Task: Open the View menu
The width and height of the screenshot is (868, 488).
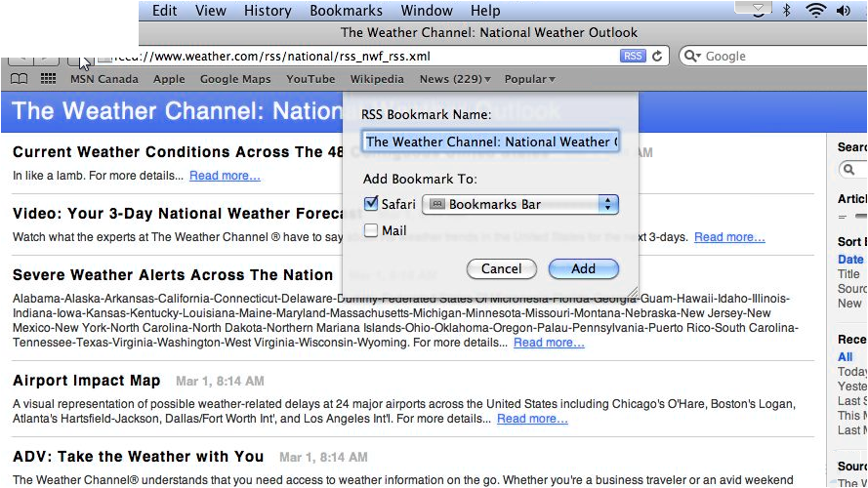Action: [210, 11]
